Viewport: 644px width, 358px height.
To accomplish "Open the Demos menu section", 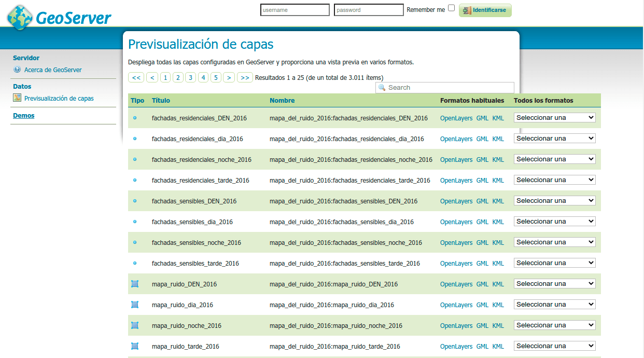I will (x=24, y=116).
